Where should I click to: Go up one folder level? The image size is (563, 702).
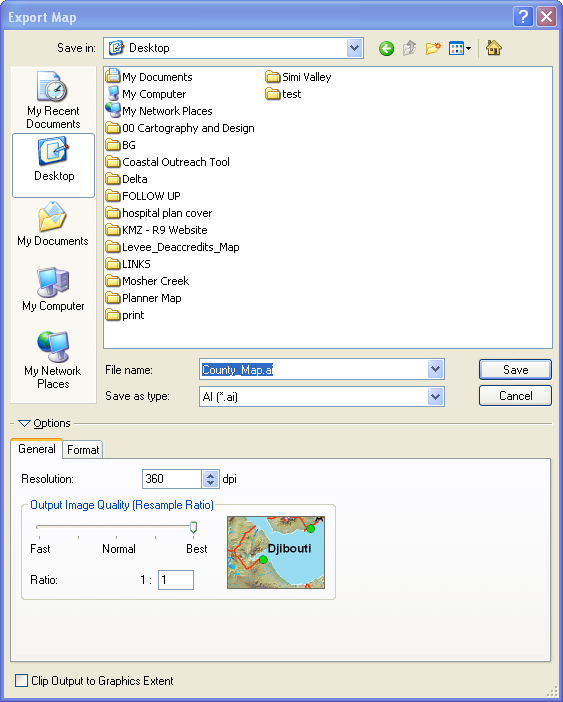click(409, 48)
